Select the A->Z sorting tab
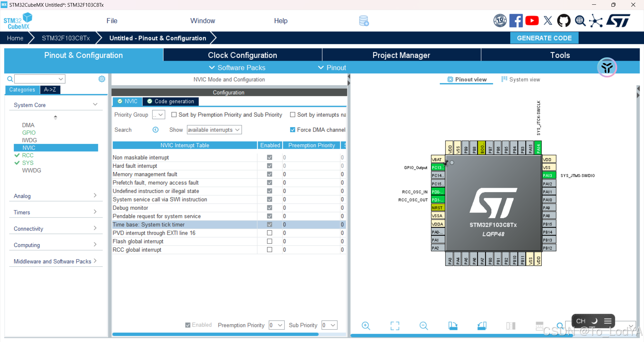The width and height of the screenshot is (644, 342). (x=50, y=90)
